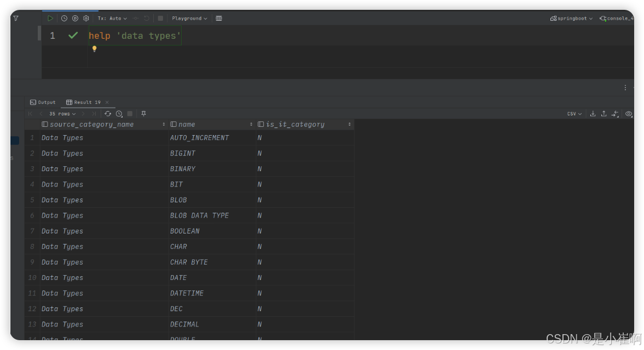The height and width of the screenshot is (350, 644).
Task: Select the DATETIME cell
Action: coord(212,293)
